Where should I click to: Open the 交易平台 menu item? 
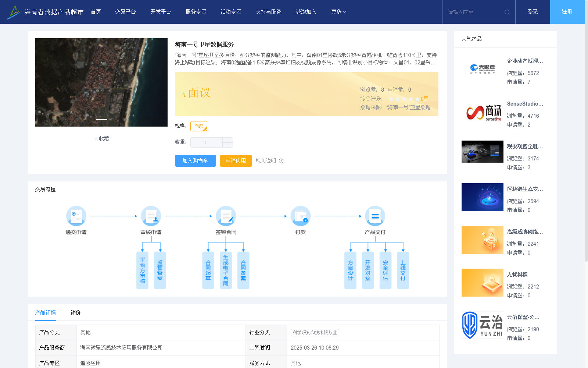(125, 12)
